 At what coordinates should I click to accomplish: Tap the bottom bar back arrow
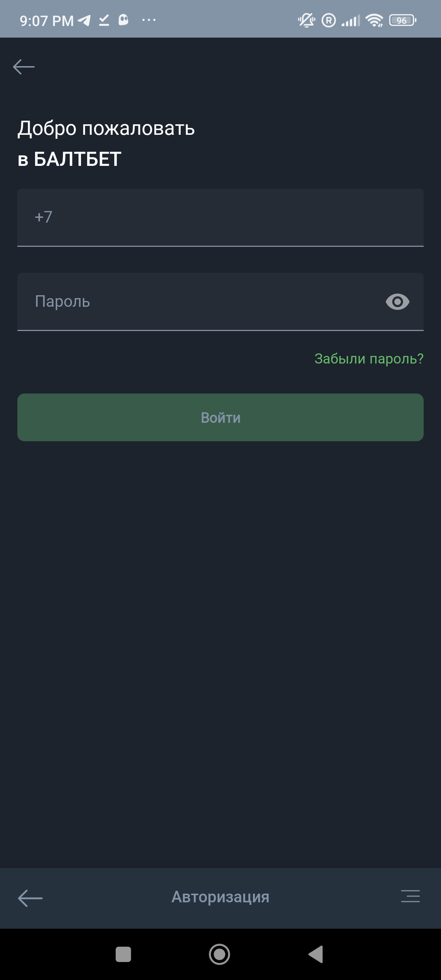click(30, 898)
